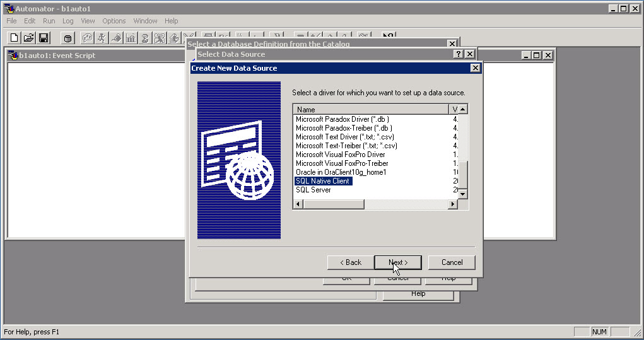Close the Create New Data Source dialog
The height and width of the screenshot is (340, 644).
pyautogui.click(x=475, y=67)
